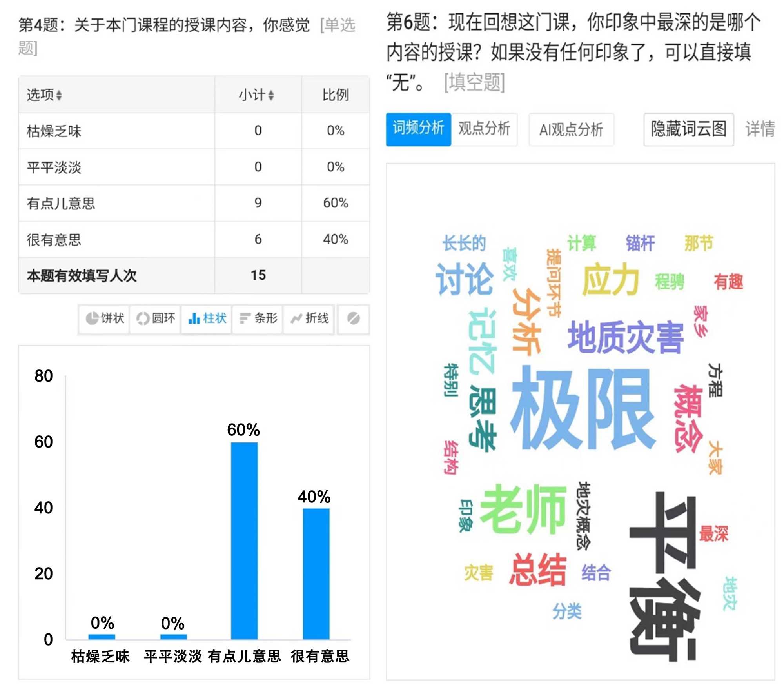784x686 pixels.
Task: Switch to the 观点分析 tab
Action: click(x=484, y=129)
